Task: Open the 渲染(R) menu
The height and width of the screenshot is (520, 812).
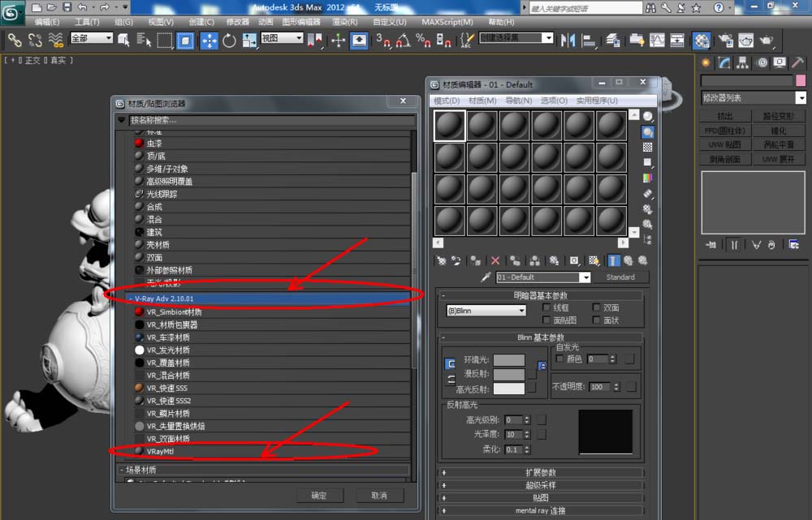Action: pyautogui.click(x=344, y=22)
